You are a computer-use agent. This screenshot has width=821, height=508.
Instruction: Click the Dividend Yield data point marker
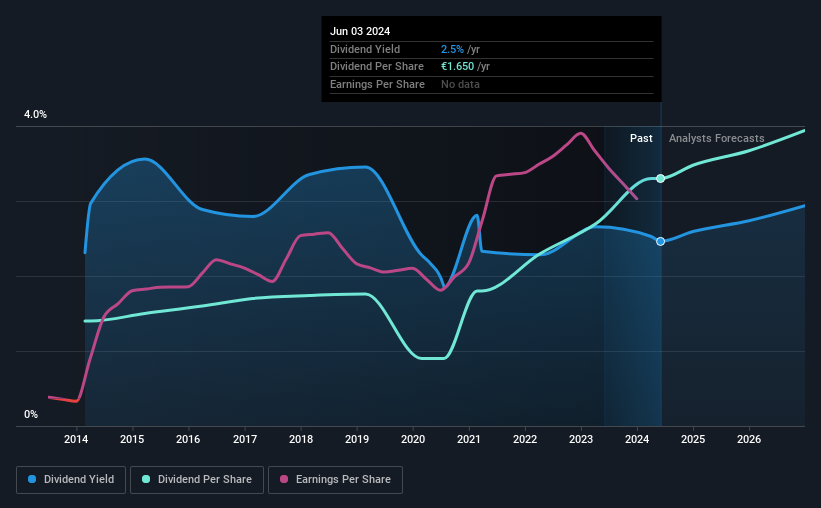tap(661, 241)
